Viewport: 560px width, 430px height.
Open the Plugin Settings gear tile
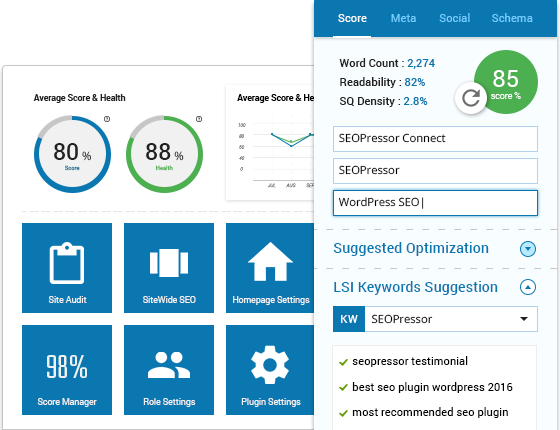(x=270, y=370)
